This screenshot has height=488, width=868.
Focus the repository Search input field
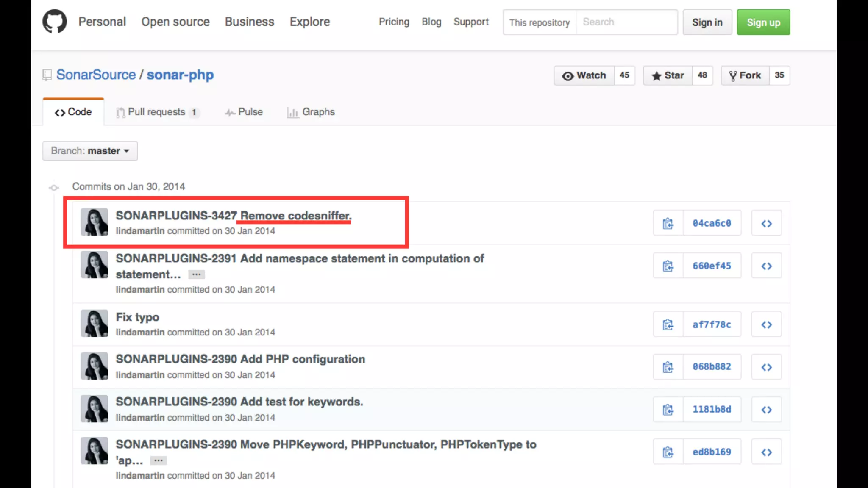(x=626, y=22)
